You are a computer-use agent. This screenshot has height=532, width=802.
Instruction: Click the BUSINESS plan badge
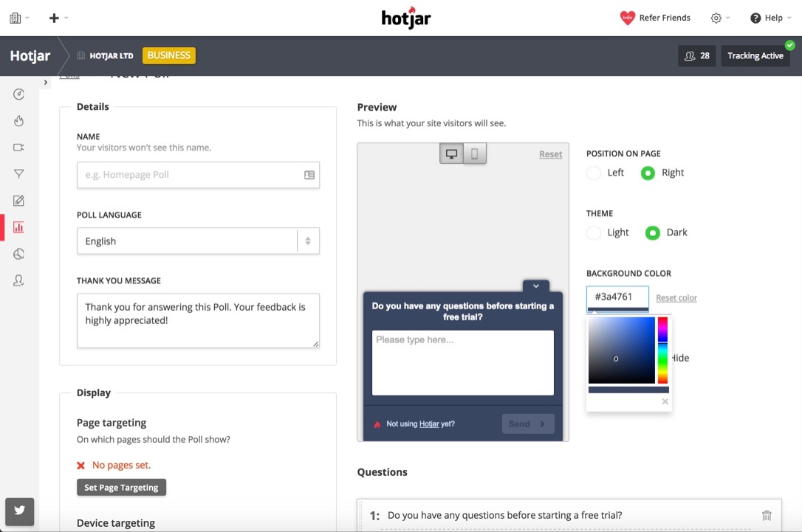pos(169,55)
